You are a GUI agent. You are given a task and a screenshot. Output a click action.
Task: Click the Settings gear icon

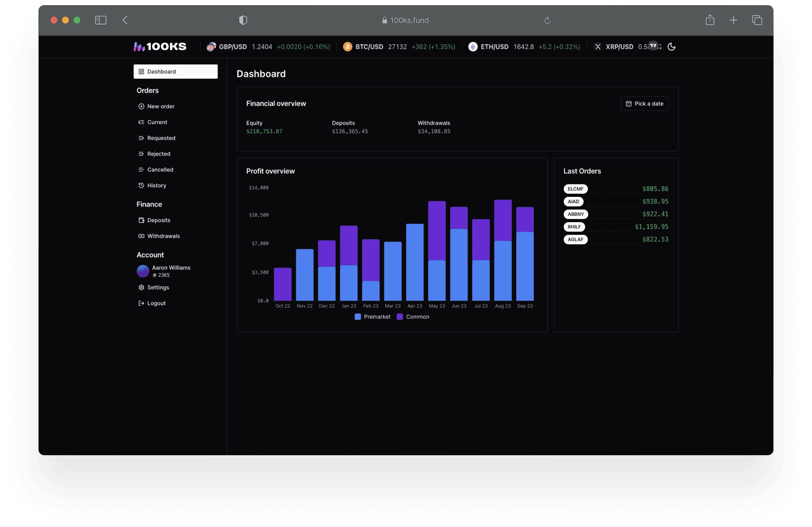point(142,287)
